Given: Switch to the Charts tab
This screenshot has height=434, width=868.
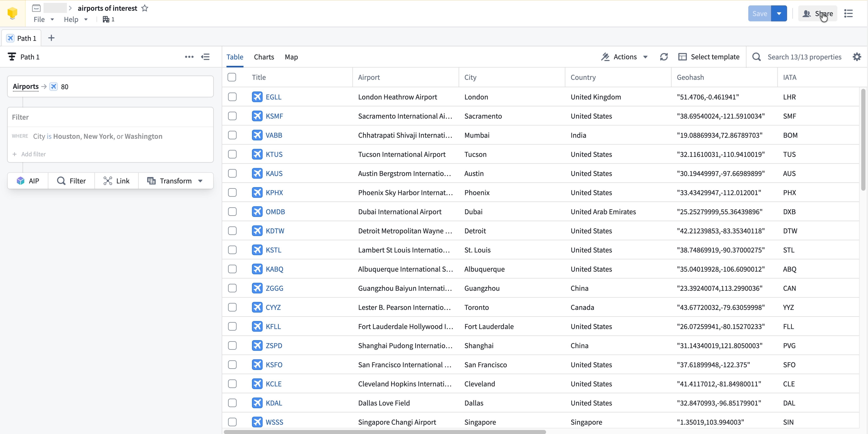Looking at the screenshot, I should click(264, 57).
